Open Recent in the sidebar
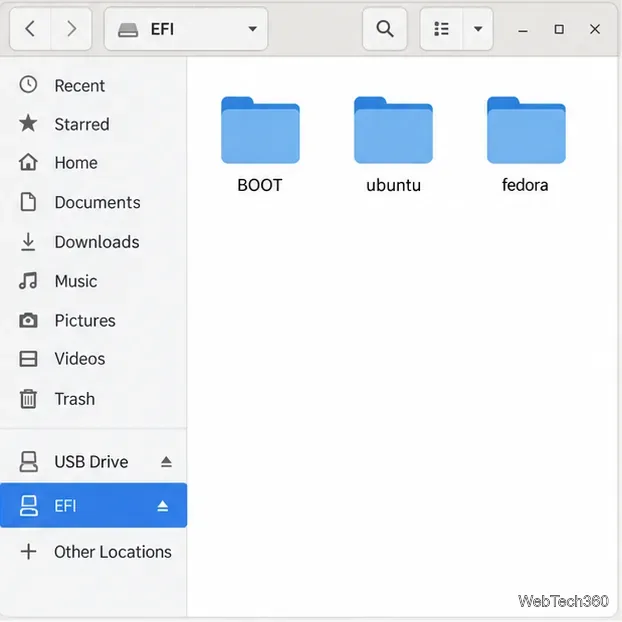This screenshot has width=622, height=622. click(93, 86)
